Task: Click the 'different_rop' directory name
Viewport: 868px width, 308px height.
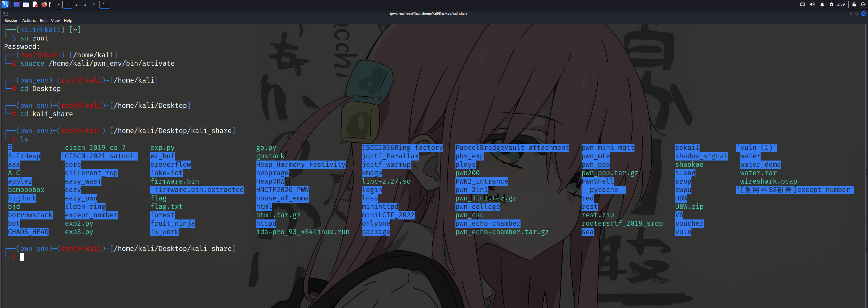Action: tap(91, 173)
